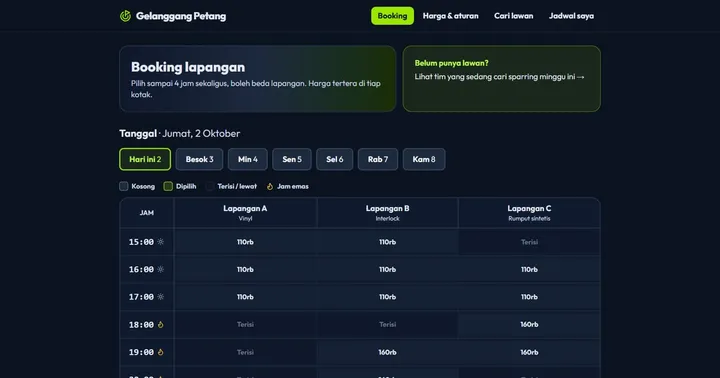Open the Belum punya lawan card

tap(501, 79)
